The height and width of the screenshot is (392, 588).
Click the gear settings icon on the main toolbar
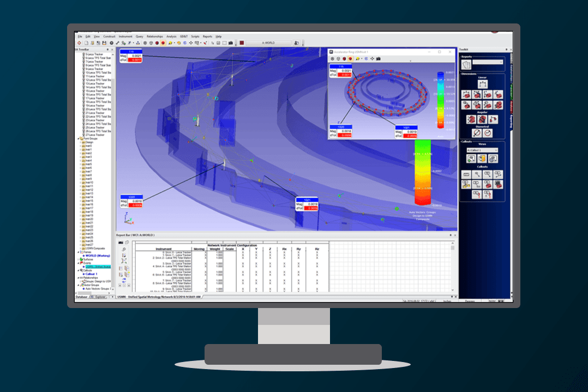111,43
